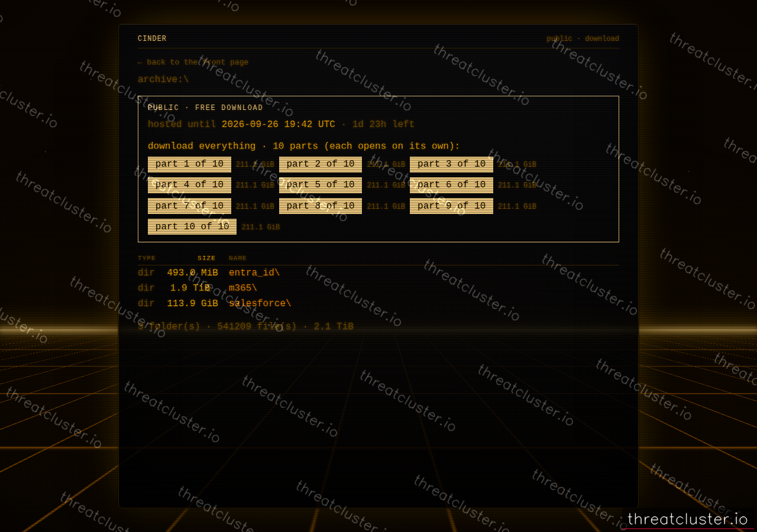This screenshot has height=532, width=757.
Task: Download part 1 of 10
Action: pyautogui.click(x=189, y=164)
